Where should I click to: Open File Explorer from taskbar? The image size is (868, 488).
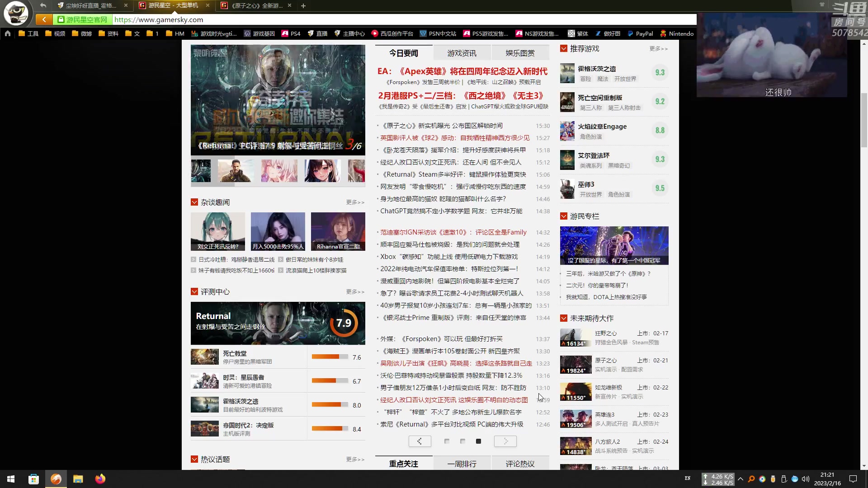pos(78,479)
